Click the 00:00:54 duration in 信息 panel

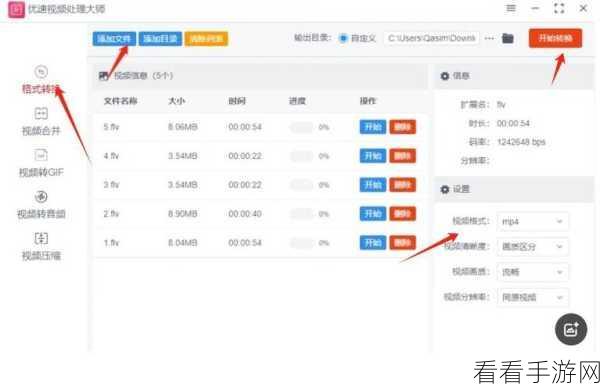513,123
